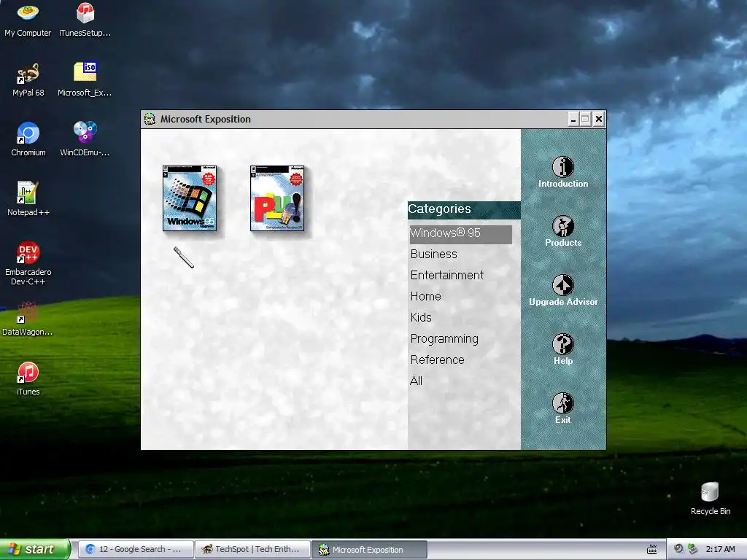Choose the Home category

pyautogui.click(x=425, y=296)
